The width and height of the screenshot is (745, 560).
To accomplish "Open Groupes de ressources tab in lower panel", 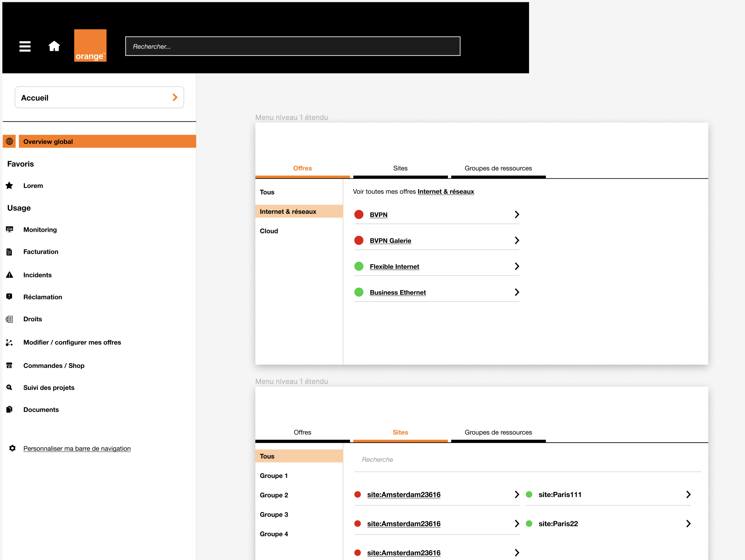I will [x=498, y=432].
